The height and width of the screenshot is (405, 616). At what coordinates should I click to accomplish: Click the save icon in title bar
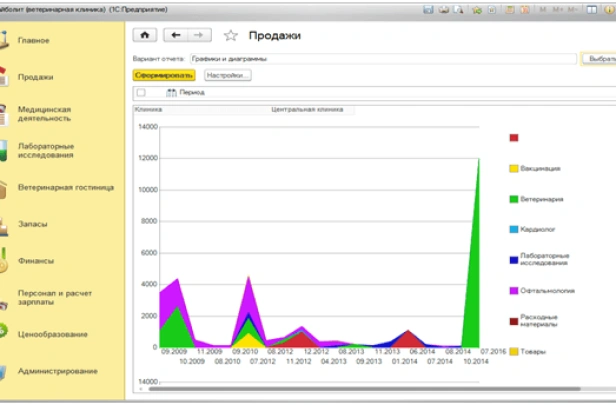(429, 8)
